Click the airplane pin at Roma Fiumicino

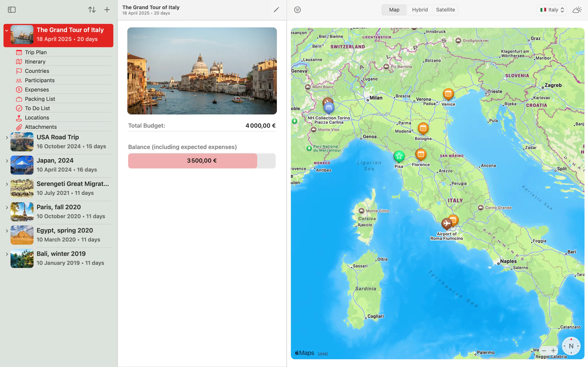[x=446, y=223]
